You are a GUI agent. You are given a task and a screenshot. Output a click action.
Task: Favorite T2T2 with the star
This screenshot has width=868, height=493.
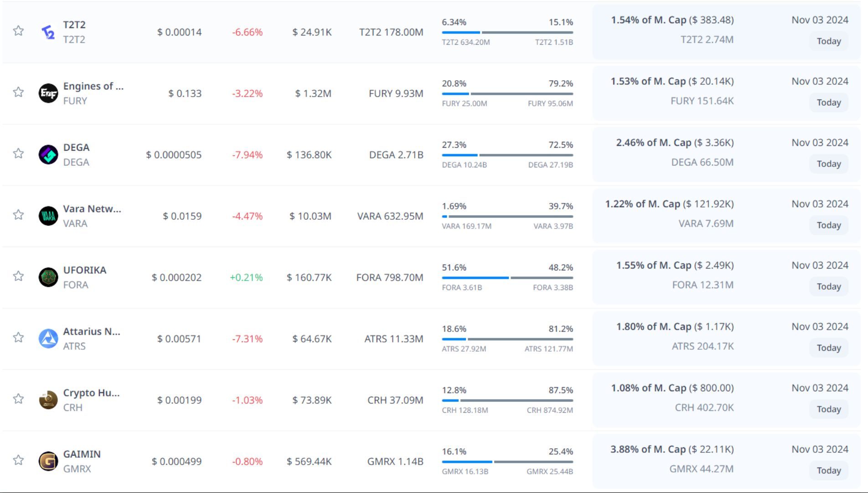[x=18, y=31]
